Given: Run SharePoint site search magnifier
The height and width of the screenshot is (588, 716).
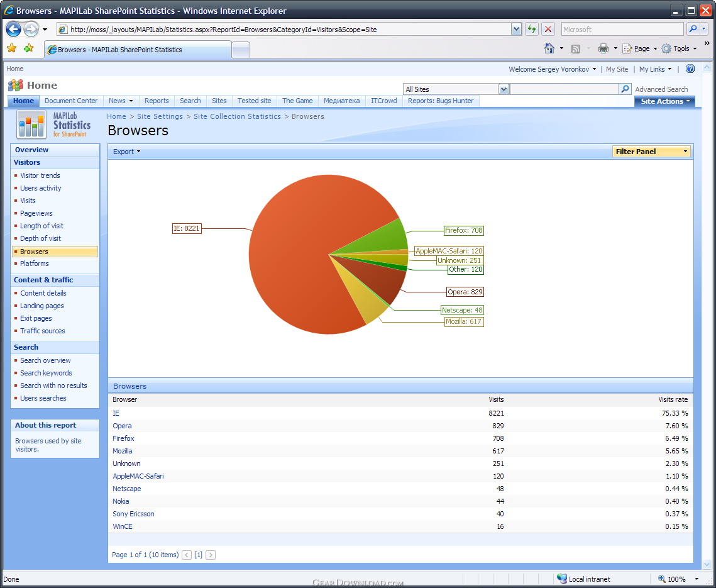Looking at the screenshot, I should click(x=625, y=89).
